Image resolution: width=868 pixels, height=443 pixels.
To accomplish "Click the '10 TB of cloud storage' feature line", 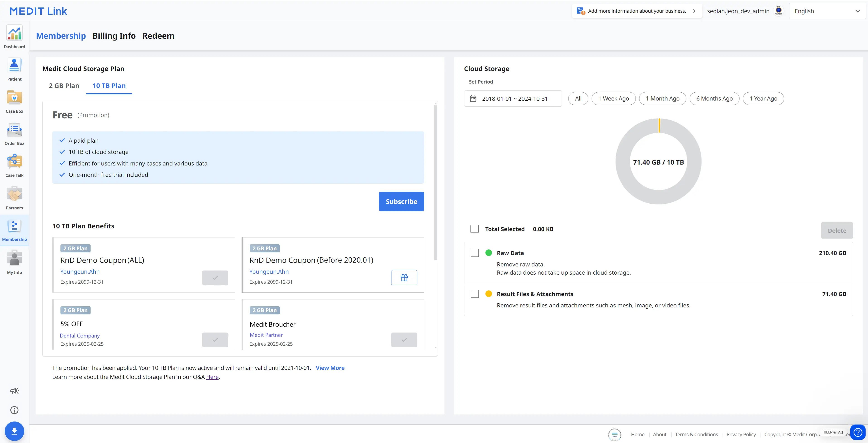I will click(x=98, y=152).
